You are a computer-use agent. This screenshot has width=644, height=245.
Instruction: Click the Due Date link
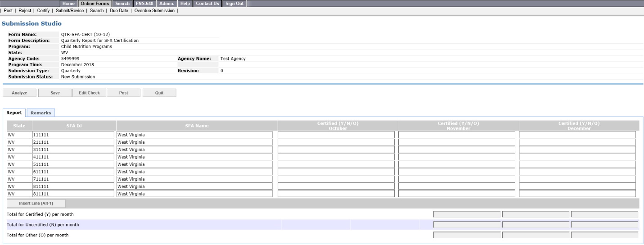[119, 10]
